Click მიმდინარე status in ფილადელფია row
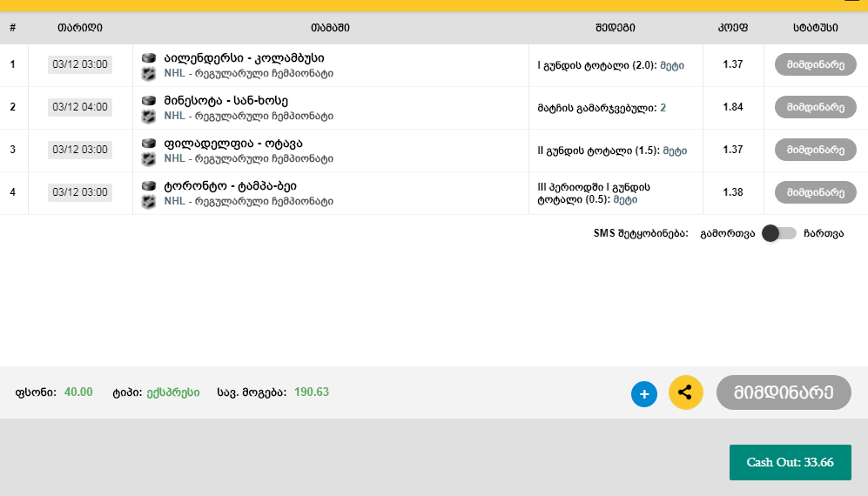This screenshot has height=496, width=868. click(816, 150)
